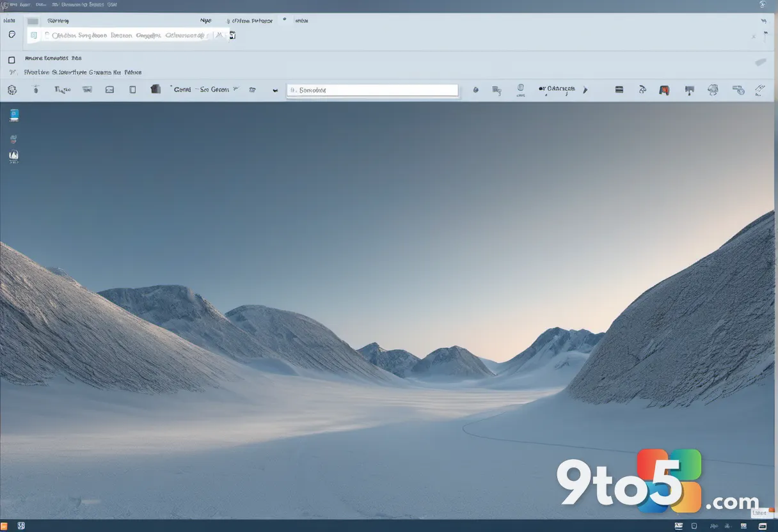This screenshot has height=532, width=778.
Task: Open the gear icon at the toolbar's left end
Action: 12,90
